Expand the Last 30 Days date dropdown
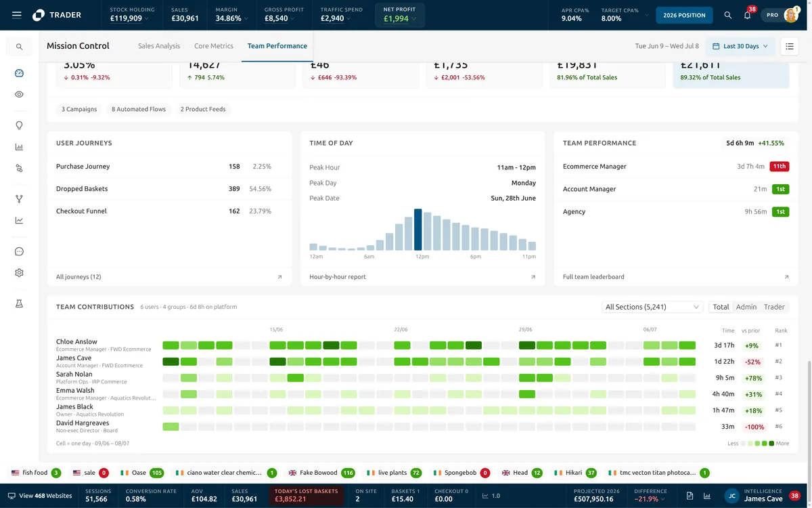This screenshot has height=508, width=812. click(740, 46)
